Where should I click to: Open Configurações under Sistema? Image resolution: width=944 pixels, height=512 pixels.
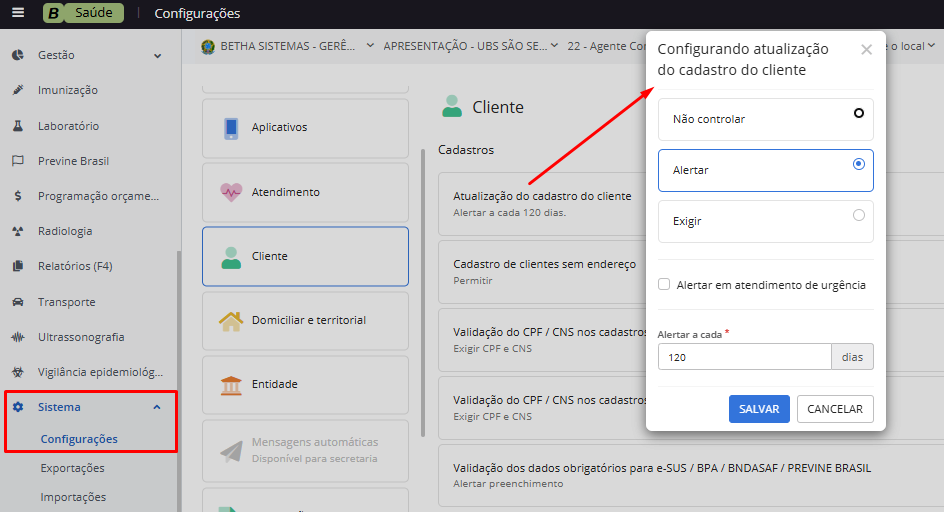pyautogui.click(x=79, y=439)
